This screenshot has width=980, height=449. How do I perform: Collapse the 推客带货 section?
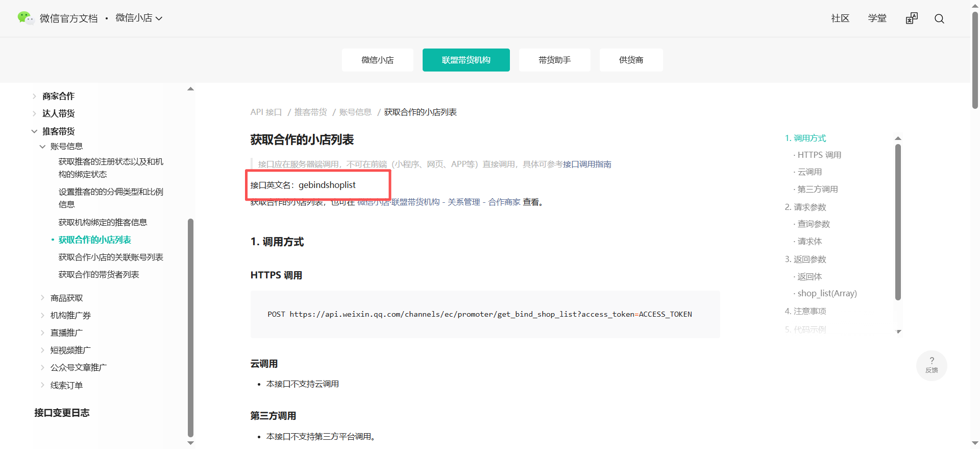point(34,131)
